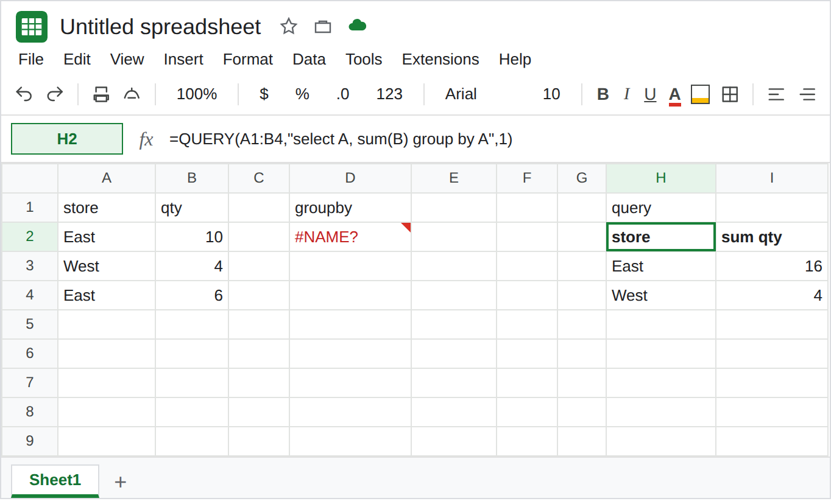Screen dimensions: 831x504
Task: Open the 123 number format dropdown
Action: click(x=389, y=94)
